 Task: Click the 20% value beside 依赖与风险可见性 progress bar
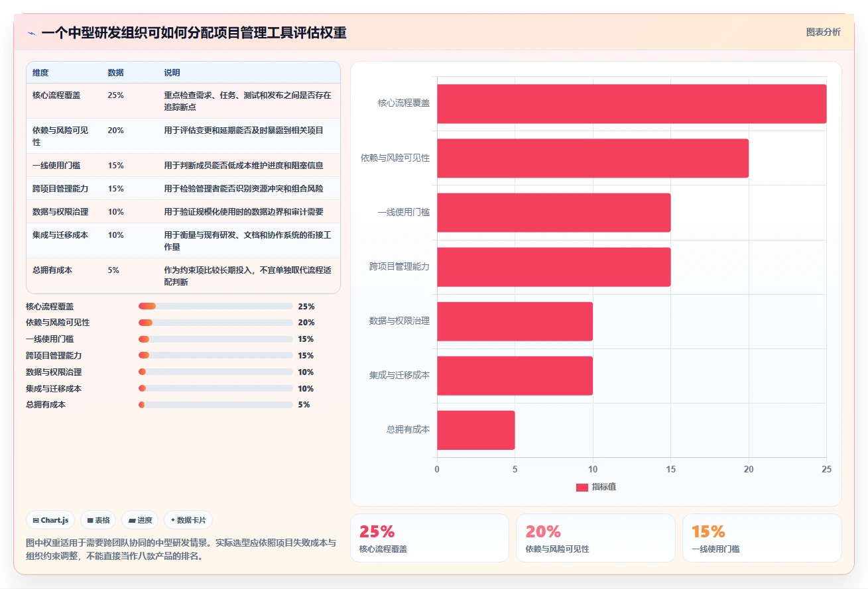pyautogui.click(x=306, y=323)
